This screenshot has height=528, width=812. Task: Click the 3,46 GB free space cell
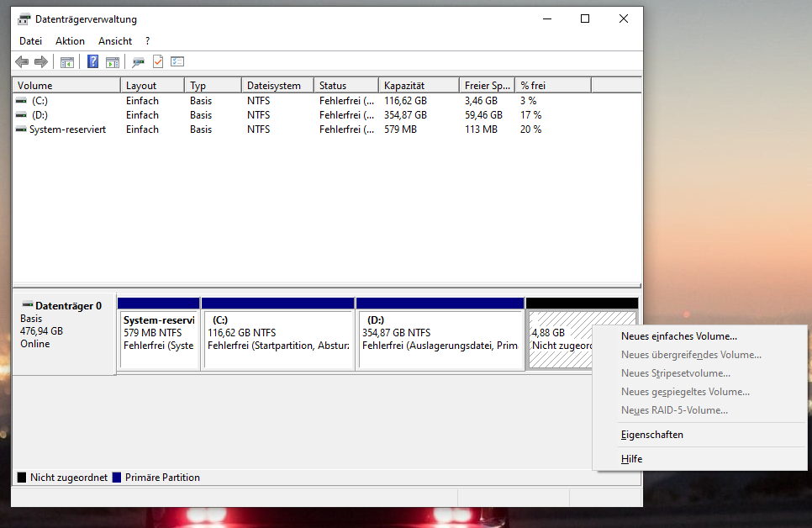click(x=481, y=101)
